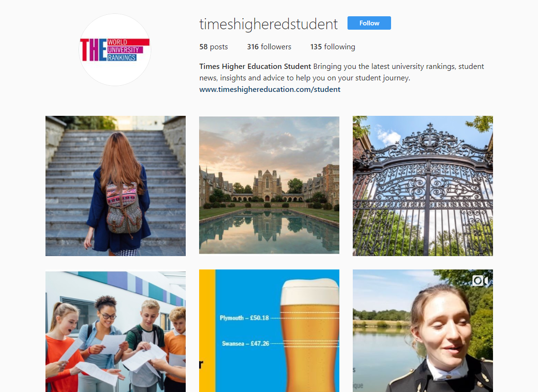Open the woman by the lake video post
The image size is (538, 392).
423,331
